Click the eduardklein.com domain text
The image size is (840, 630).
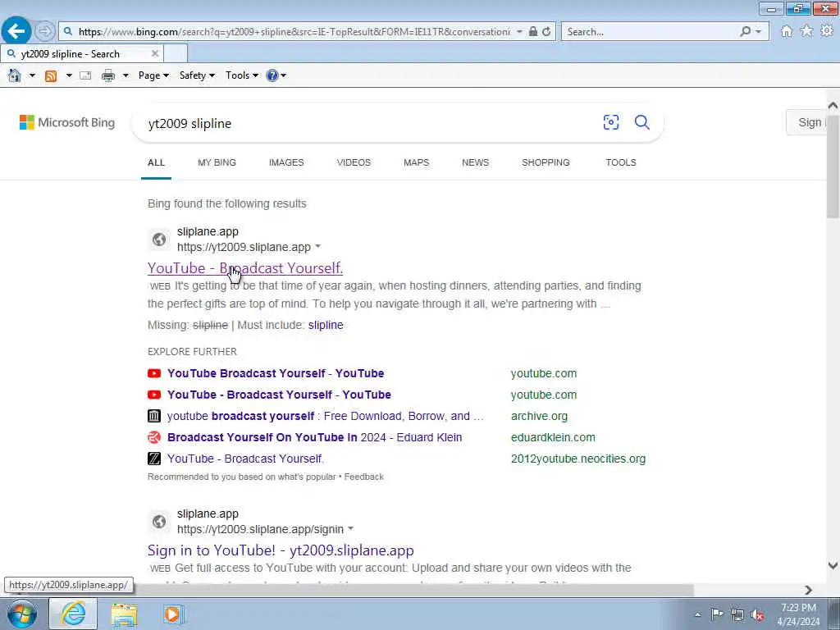click(x=553, y=438)
